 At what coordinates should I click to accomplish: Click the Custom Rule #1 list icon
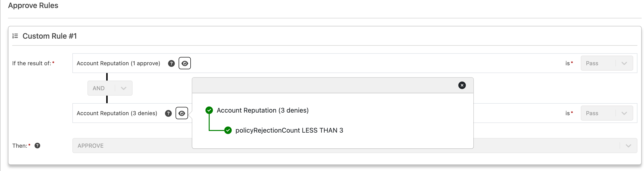[x=15, y=36]
